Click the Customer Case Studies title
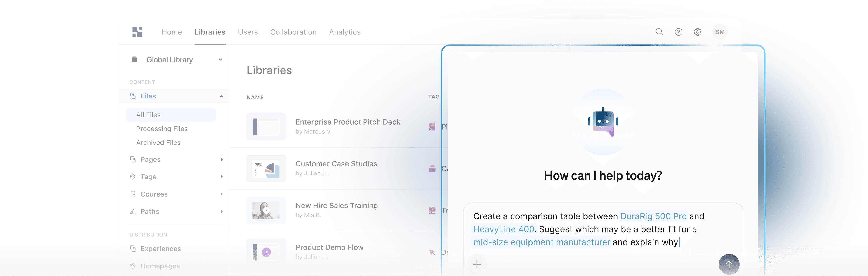The image size is (868, 276). click(x=336, y=164)
